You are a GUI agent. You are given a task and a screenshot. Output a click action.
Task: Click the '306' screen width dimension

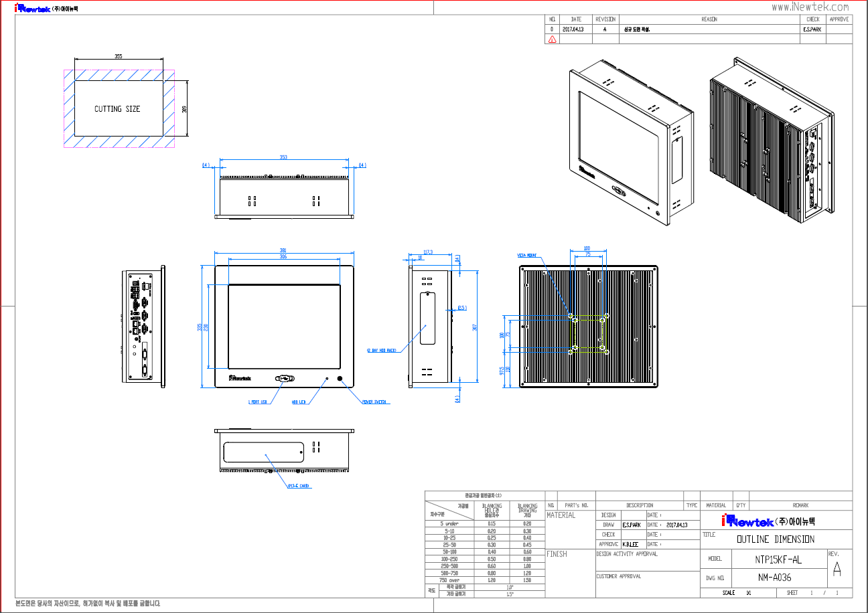(x=283, y=257)
